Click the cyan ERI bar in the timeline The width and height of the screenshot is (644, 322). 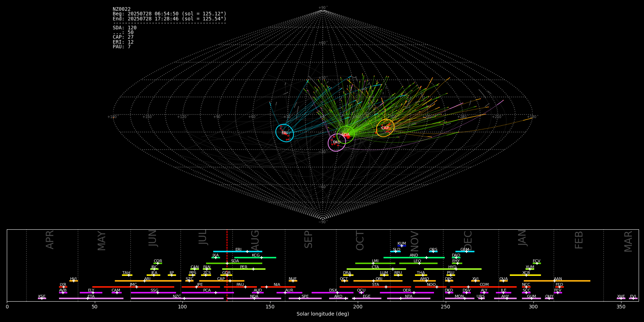pos(238,252)
